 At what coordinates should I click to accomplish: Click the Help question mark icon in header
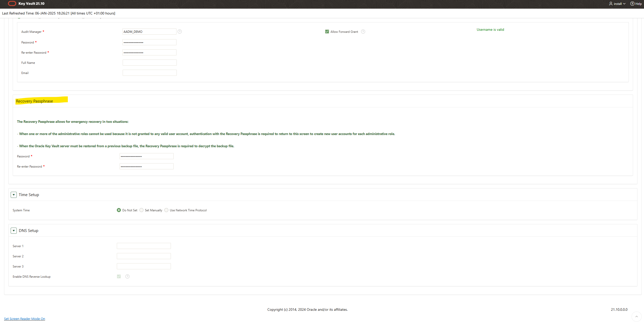(632, 4)
